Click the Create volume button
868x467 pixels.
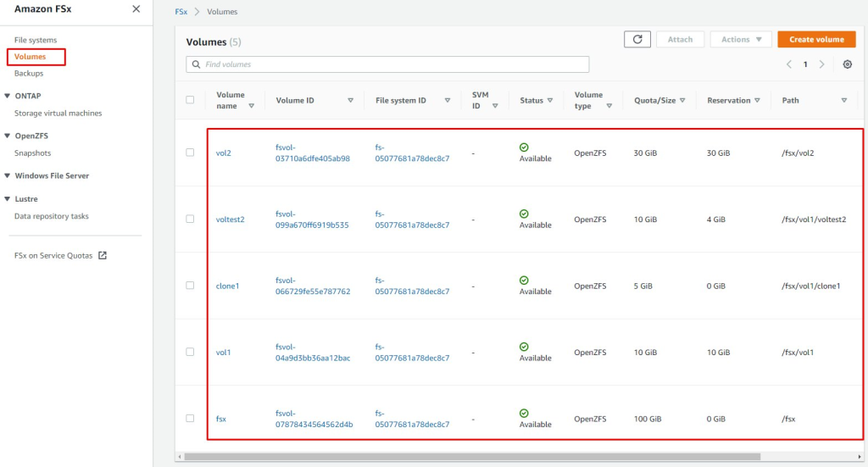(x=816, y=39)
